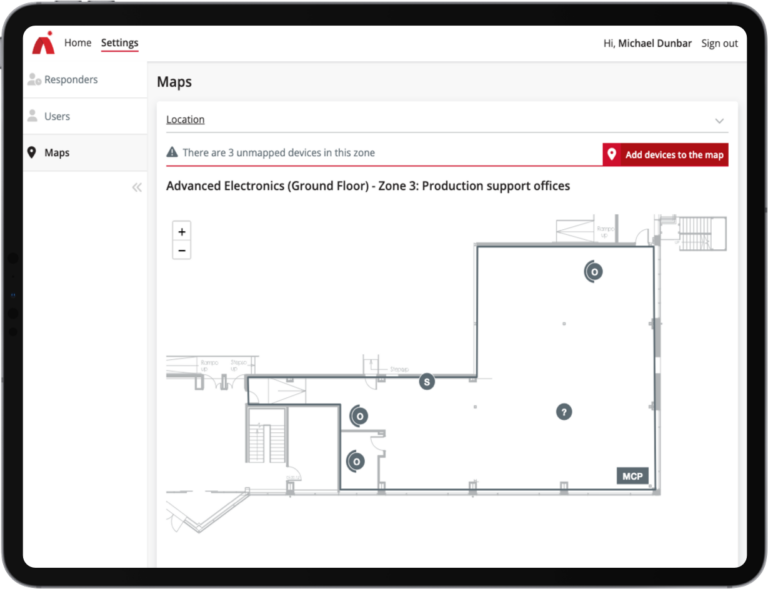Select the O device marker in the top-right room

pyautogui.click(x=594, y=271)
